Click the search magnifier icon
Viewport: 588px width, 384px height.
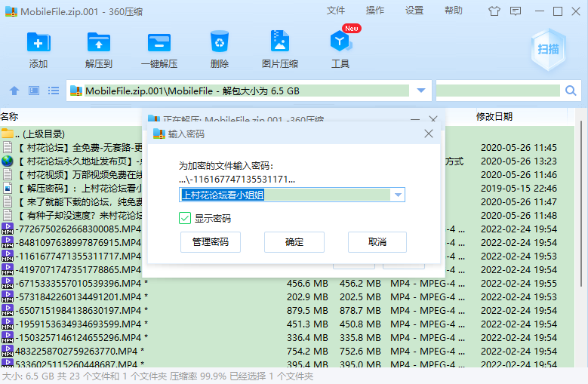click(x=572, y=91)
